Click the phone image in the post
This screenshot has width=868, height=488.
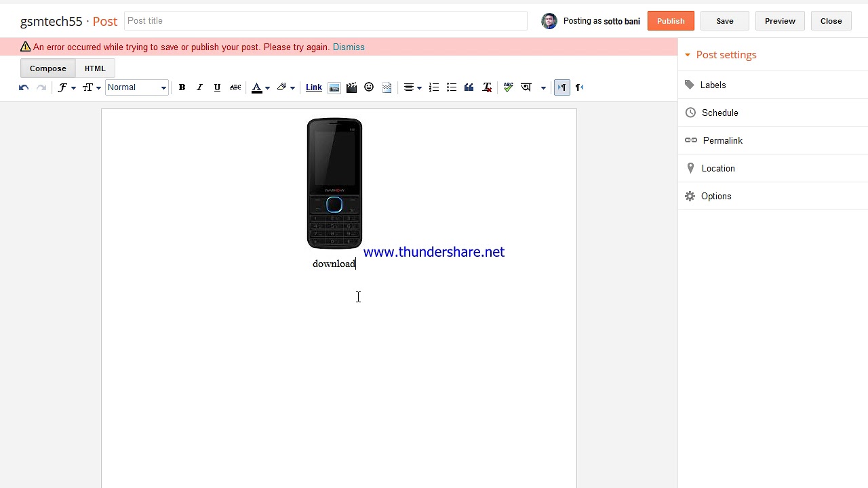(334, 184)
